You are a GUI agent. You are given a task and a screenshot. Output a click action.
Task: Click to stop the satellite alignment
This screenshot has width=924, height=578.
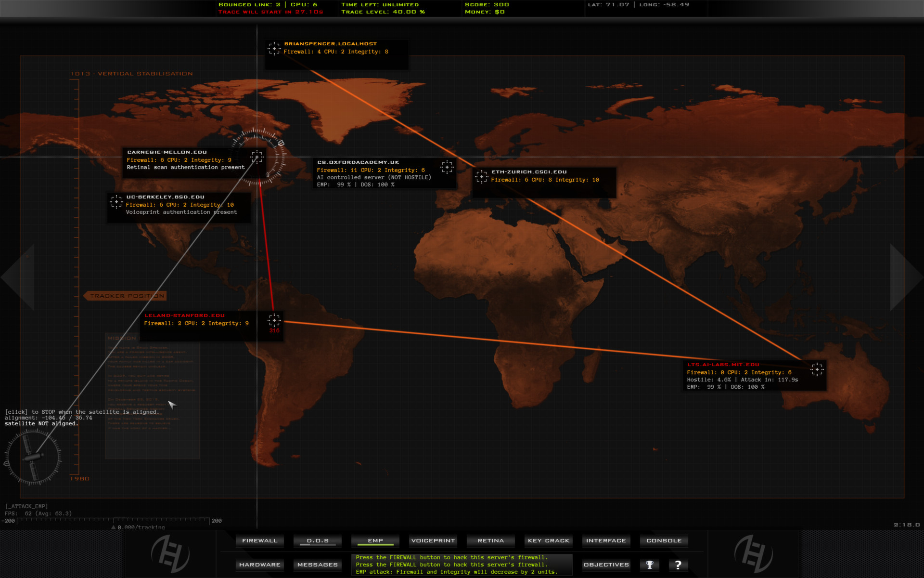click(81, 412)
